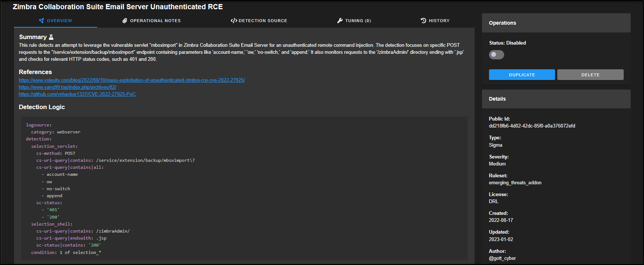Click the History clock icon
644x265 pixels.
[423, 21]
